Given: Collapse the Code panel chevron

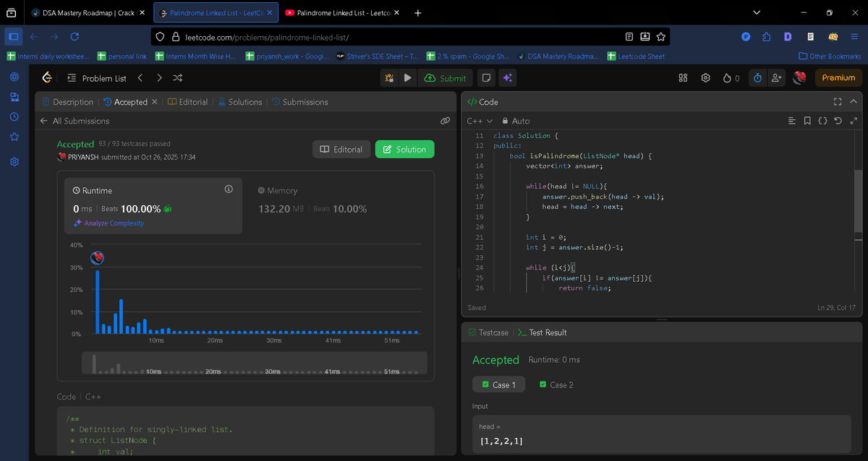Looking at the screenshot, I should [x=854, y=102].
